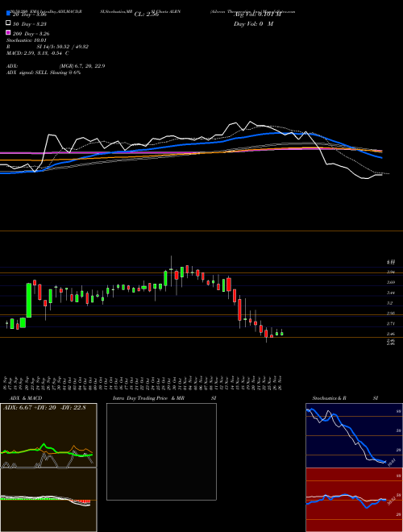Viewport: 403px width, 532px height.
Task: Click the 'Stochastics & R' panel title
Action: click(329, 398)
